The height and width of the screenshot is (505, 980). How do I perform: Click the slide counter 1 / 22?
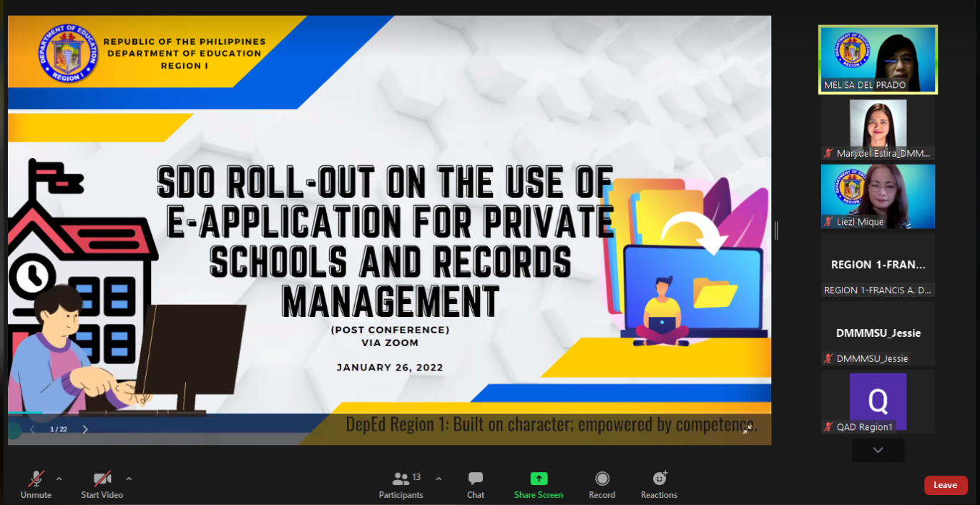coord(59,429)
